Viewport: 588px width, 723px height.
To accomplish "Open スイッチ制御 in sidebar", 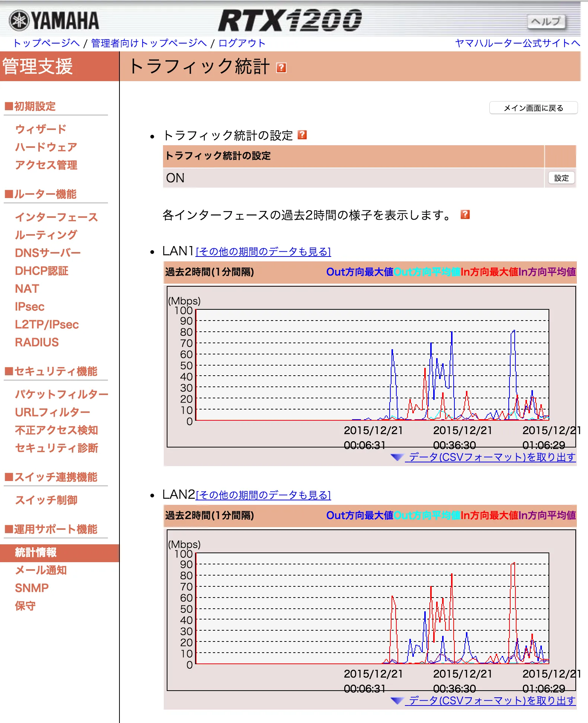I will [x=46, y=500].
